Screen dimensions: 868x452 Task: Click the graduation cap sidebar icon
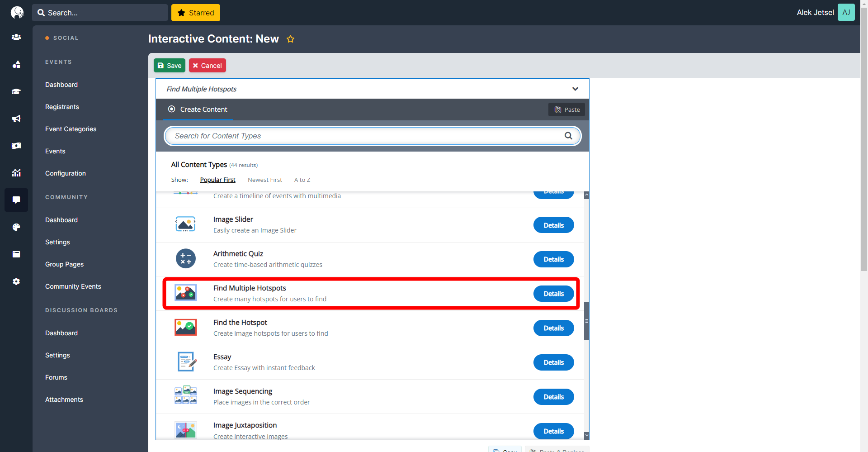point(16,91)
